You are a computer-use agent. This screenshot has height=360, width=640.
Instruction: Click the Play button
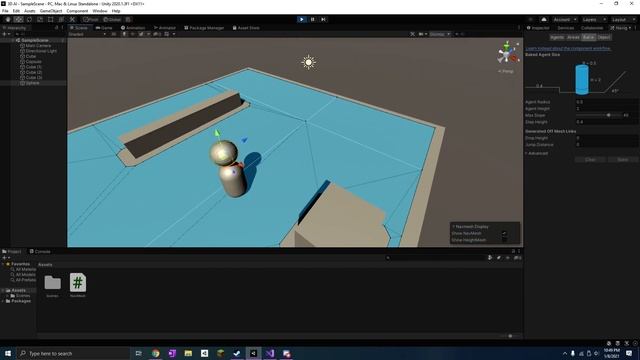(302, 19)
